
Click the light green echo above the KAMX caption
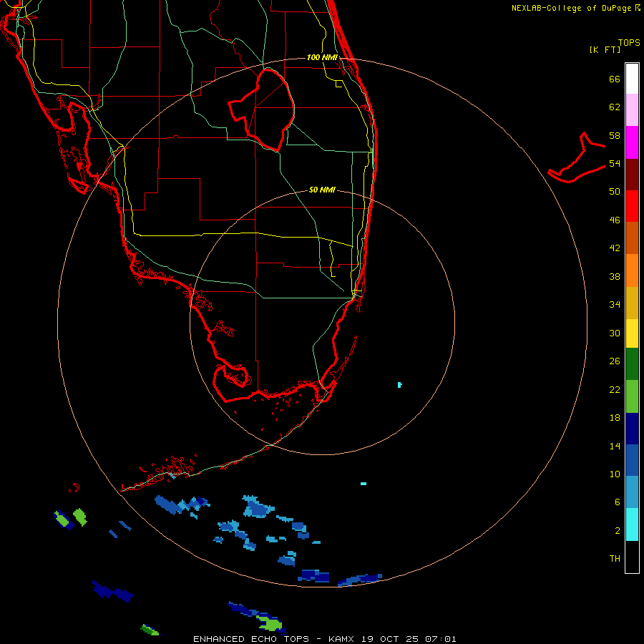click(x=270, y=623)
